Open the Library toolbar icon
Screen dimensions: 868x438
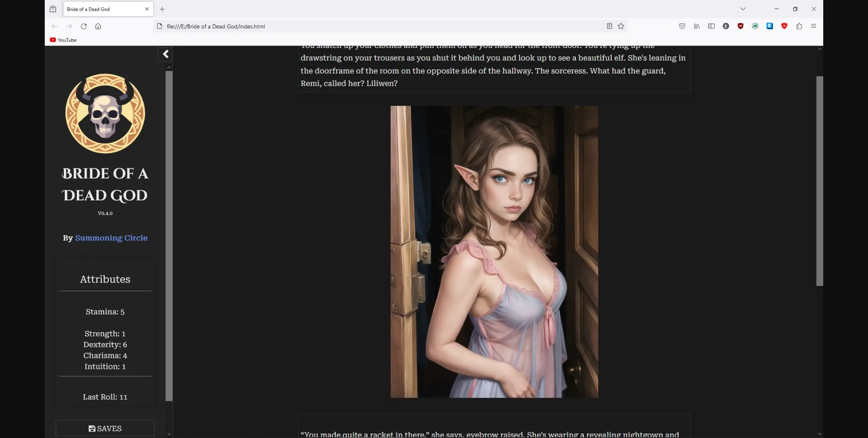(x=697, y=26)
